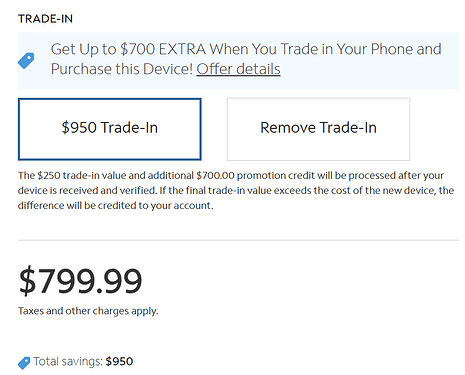Screen dimensions: 465x375
Task: Click the word 'Trade-In' in selected button
Action: 129,128
